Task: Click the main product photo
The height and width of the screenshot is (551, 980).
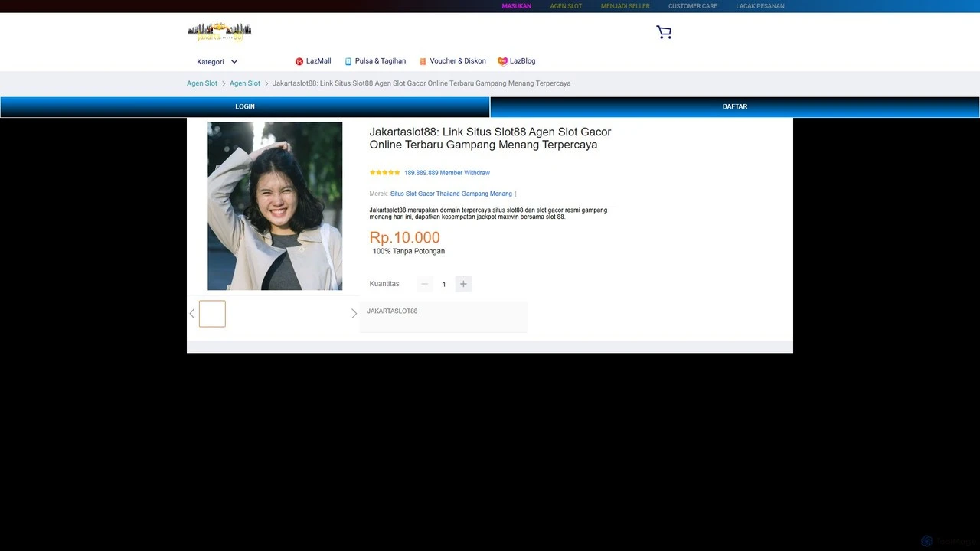Action: pos(275,206)
